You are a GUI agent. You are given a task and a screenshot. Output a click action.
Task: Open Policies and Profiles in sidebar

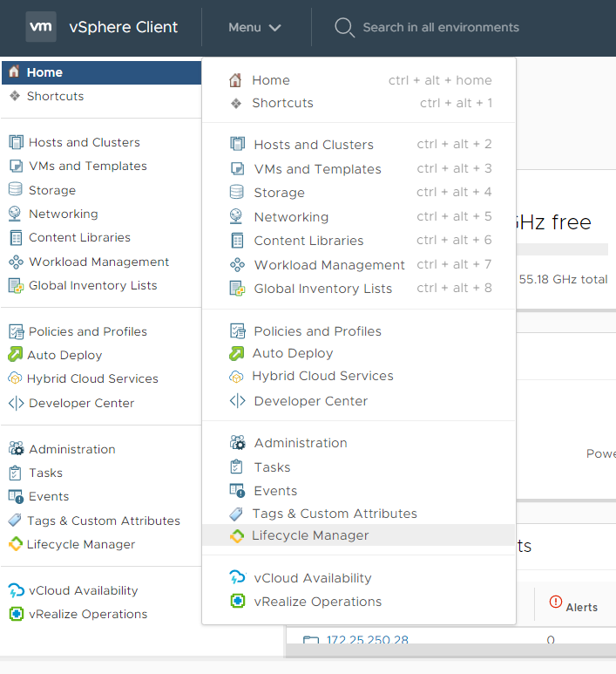click(88, 331)
